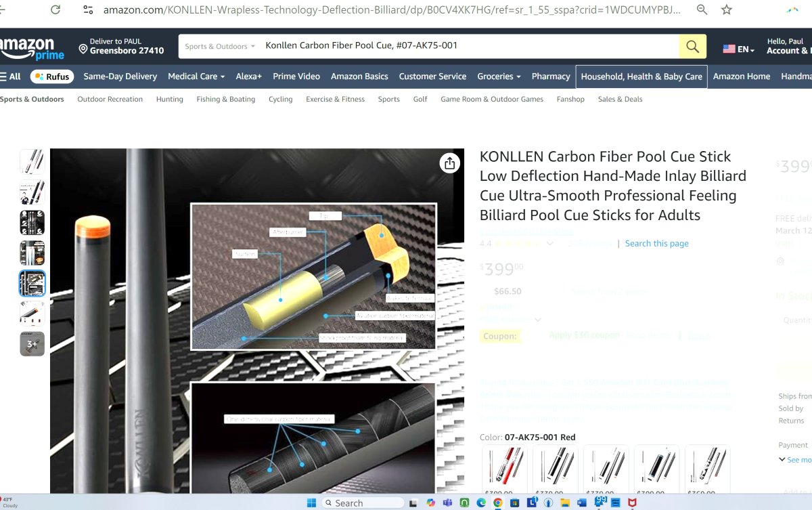Open the Sports & Outdoors search category dropdown
The width and height of the screenshot is (812, 510).
click(x=220, y=47)
